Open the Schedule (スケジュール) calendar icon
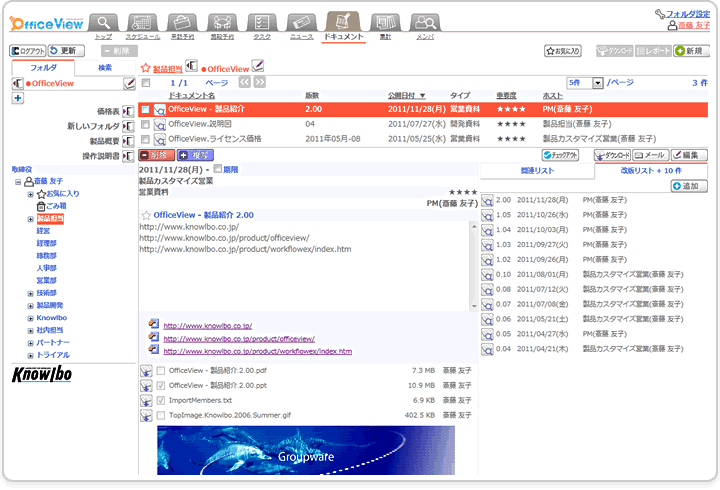Screen dimensions: 720x490 coord(142,23)
